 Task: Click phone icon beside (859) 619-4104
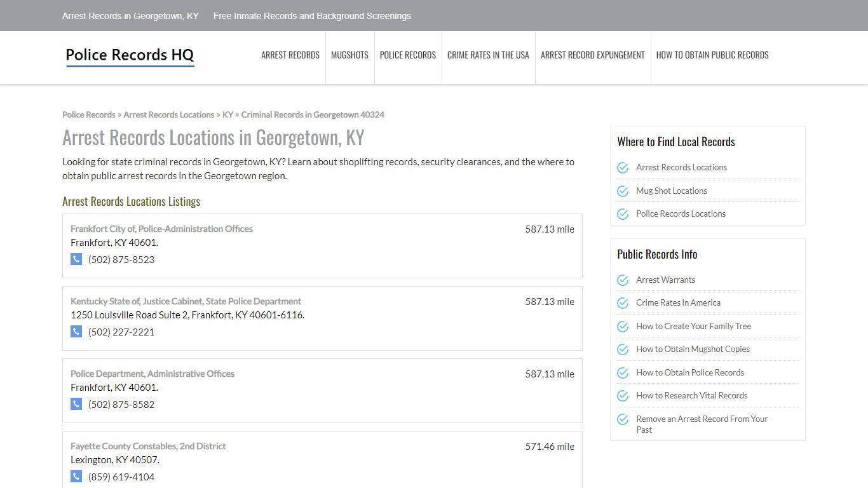[76, 477]
